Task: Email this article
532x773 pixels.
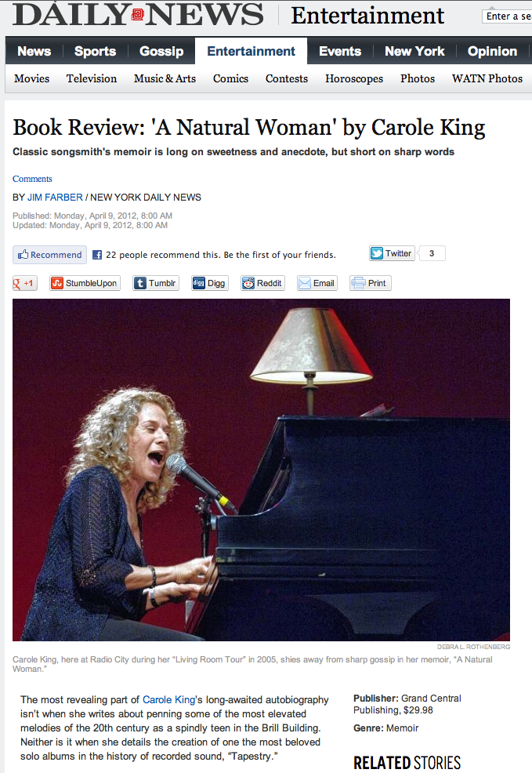Action: pos(317,283)
